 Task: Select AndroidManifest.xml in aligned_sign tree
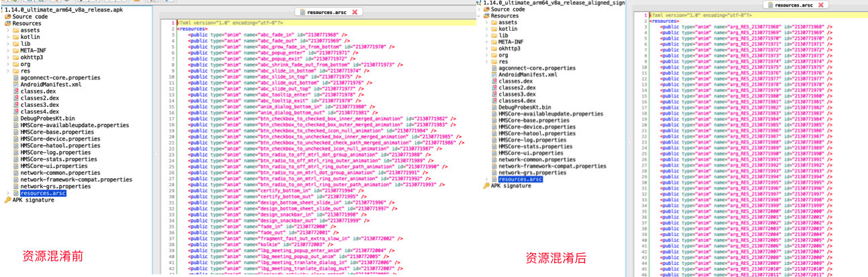[x=528, y=75]
